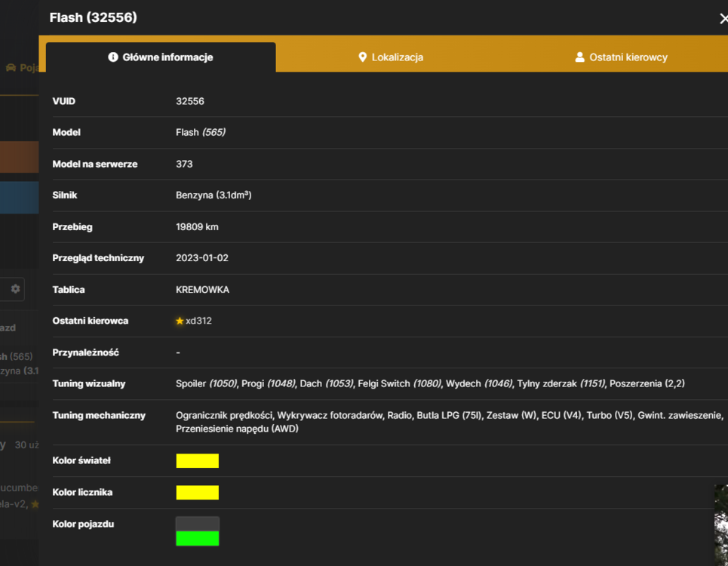
Task: Select the Przebieg value 19809 km
Action: (197, 227)
